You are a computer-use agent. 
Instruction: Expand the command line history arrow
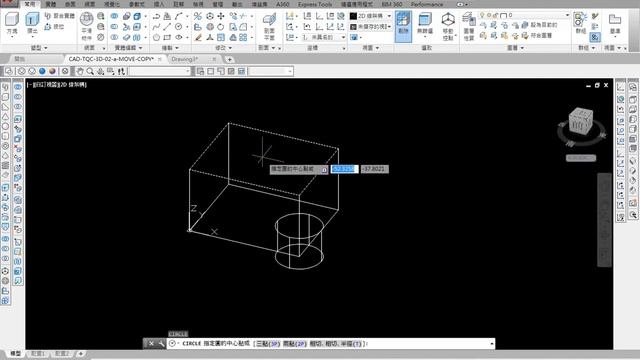coord(491,344)
